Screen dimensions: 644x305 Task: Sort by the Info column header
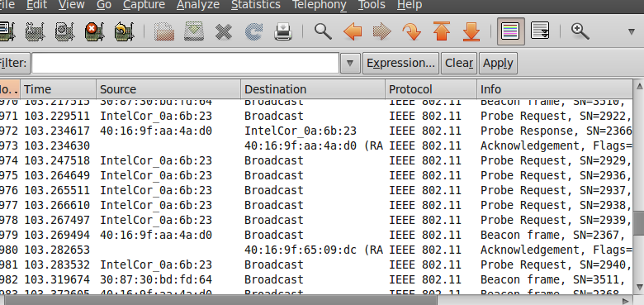click(555, 89)
